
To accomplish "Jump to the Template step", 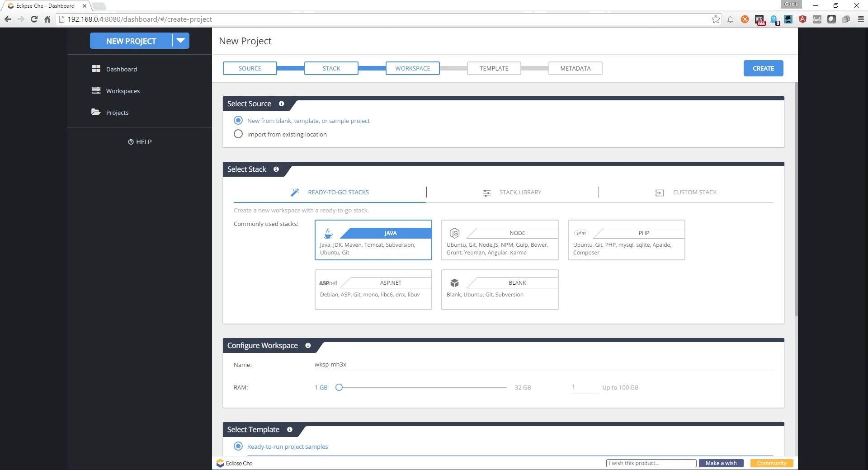I will tap(494, 68).
